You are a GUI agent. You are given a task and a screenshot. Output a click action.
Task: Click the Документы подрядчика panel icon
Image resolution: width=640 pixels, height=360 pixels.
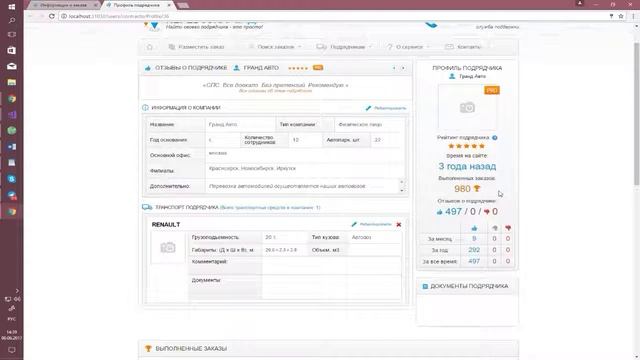[425, 287]
